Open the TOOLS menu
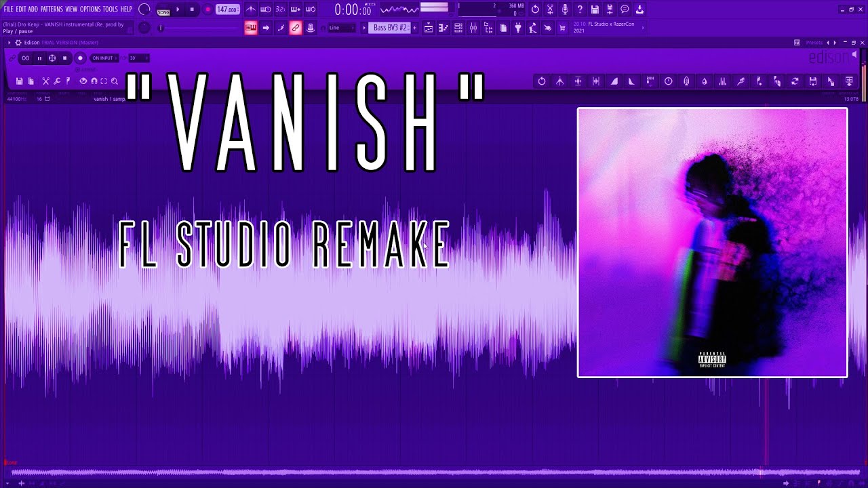 (x=110, y=9)
